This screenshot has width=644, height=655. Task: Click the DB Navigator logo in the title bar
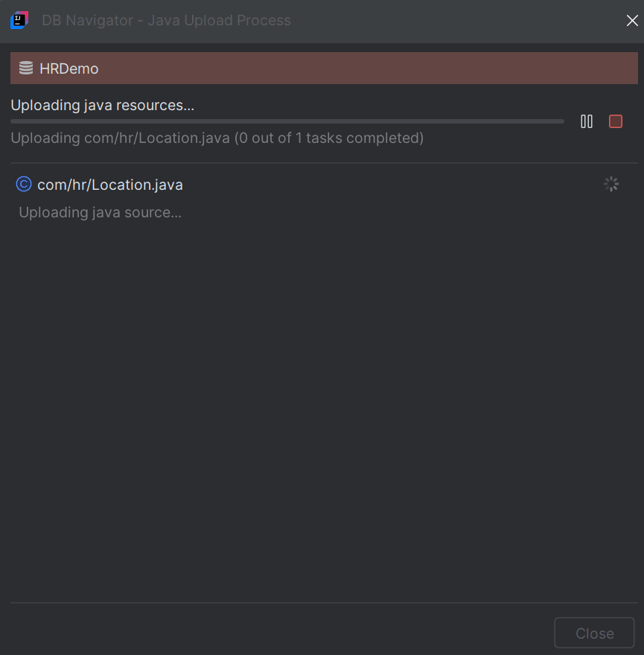(19, 20)
